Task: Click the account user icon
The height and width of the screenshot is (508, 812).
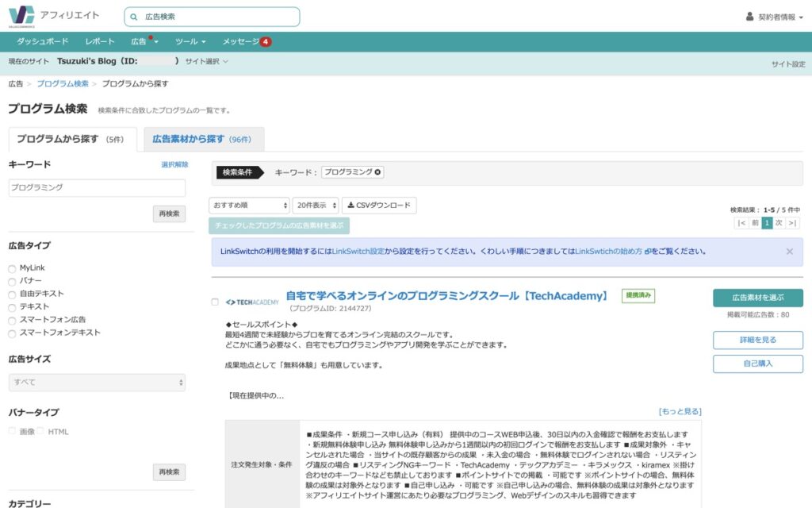Action: point(749,17)
